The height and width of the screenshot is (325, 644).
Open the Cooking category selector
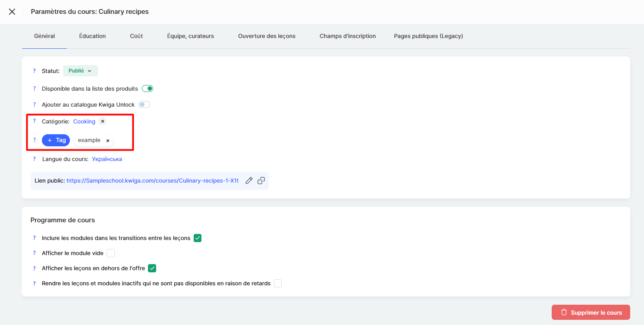pos(84,121)
